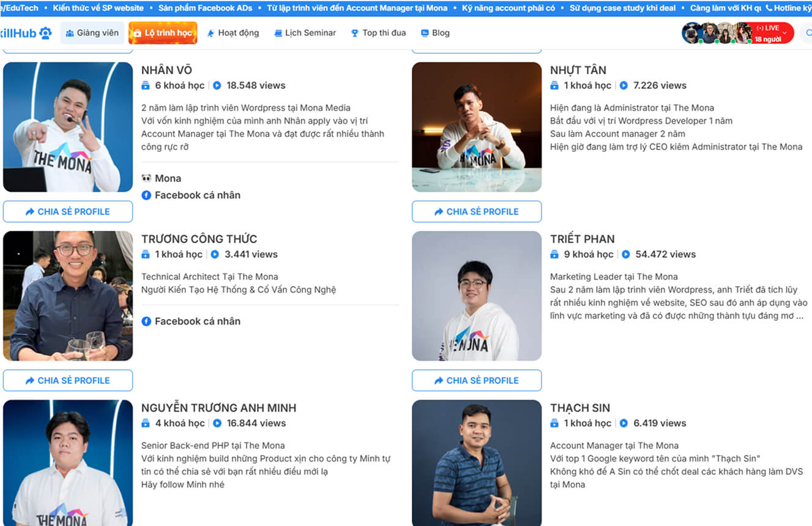Click the play icon beside 7.226 views
The width and height of the screenshot is (812, 526).
click(x=624, y=86)
